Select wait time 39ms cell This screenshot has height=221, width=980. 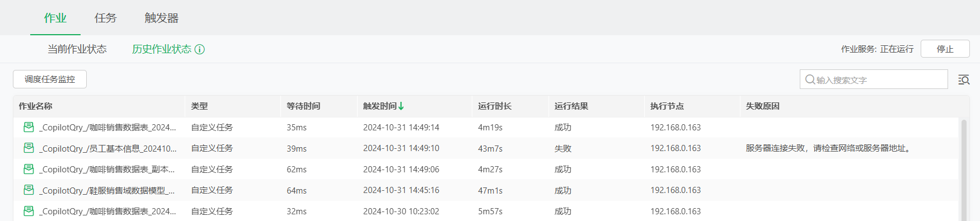(x=297, y=148)
